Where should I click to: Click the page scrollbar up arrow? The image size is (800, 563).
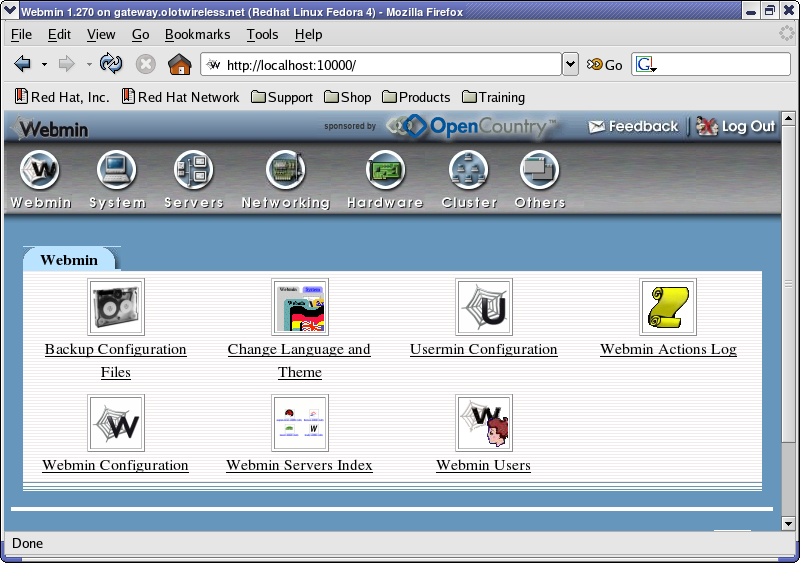(x=788, y=118)
